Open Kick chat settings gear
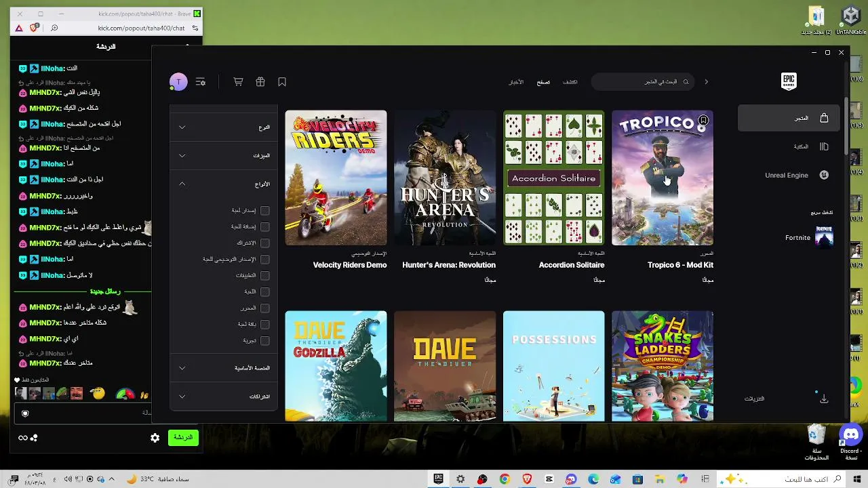The width and height of the screenshot is (868, 488). [x=155, y=438]
